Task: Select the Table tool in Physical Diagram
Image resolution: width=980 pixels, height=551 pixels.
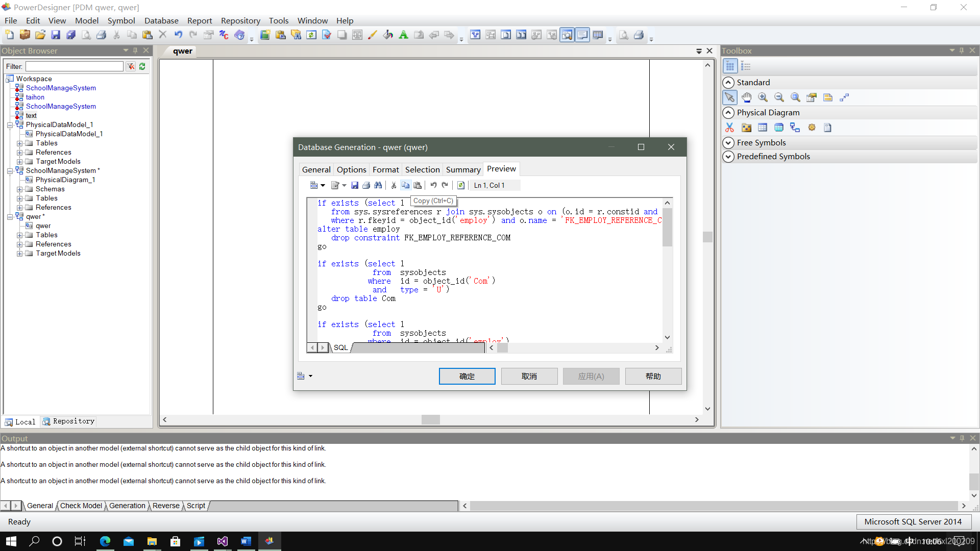Action: click(x=763, y=128)
